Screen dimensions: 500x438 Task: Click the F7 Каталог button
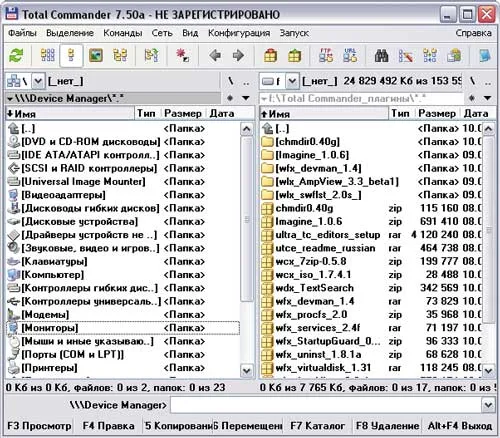pyautogui.click(x=317, y=426)
